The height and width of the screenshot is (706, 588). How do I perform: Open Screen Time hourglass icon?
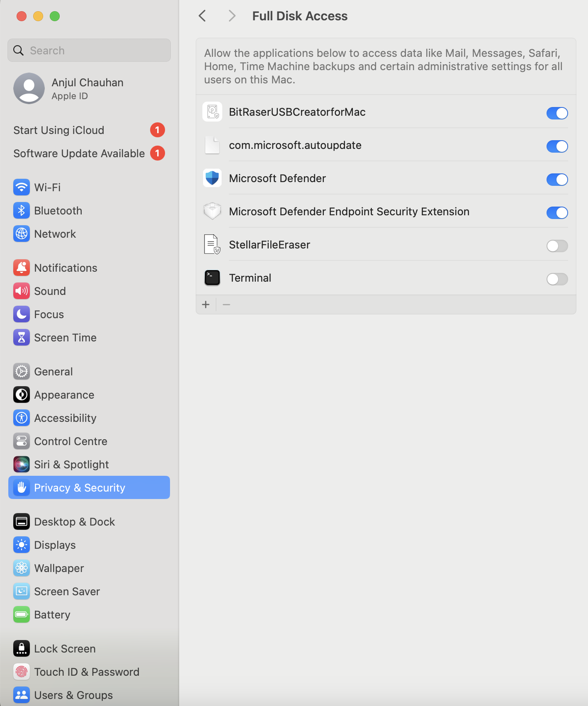[x=22, y=338]
